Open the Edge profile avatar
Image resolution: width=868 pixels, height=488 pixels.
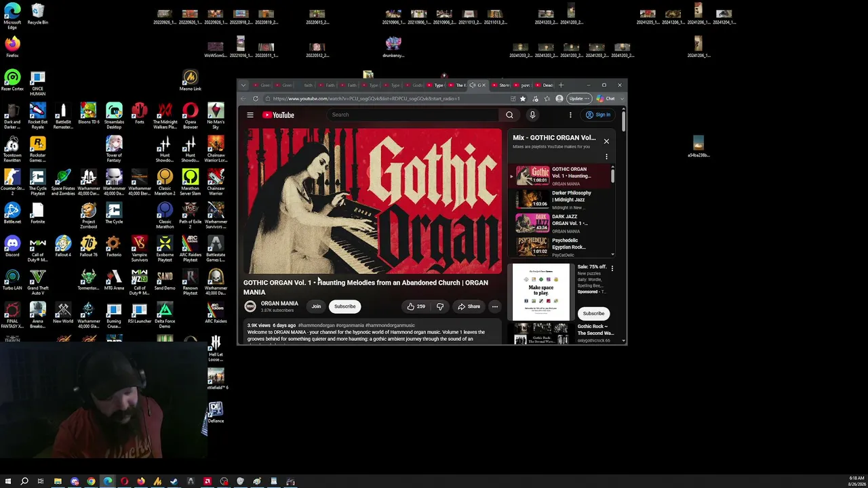[x=559, y=99]
